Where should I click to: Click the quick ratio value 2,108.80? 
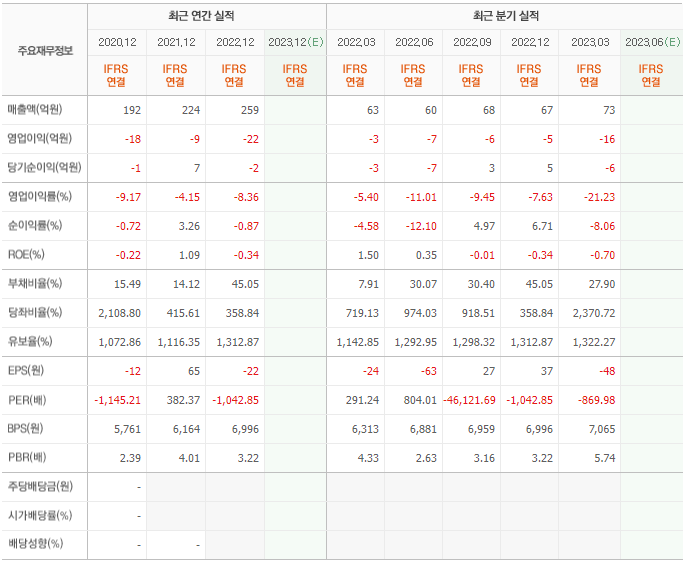[x=119, y=313]
